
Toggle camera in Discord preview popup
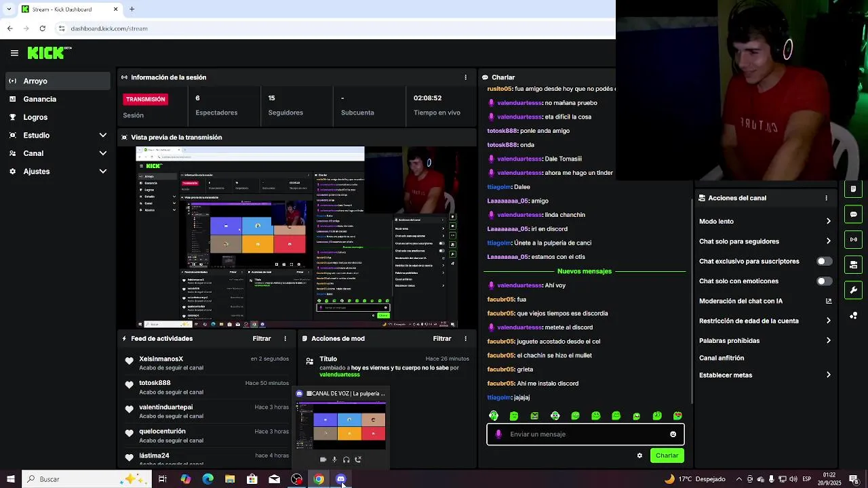click(323, 460)
